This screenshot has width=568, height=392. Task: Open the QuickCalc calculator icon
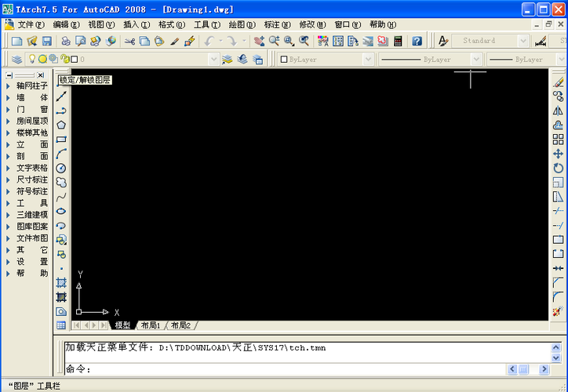click(x=398, y=41)
